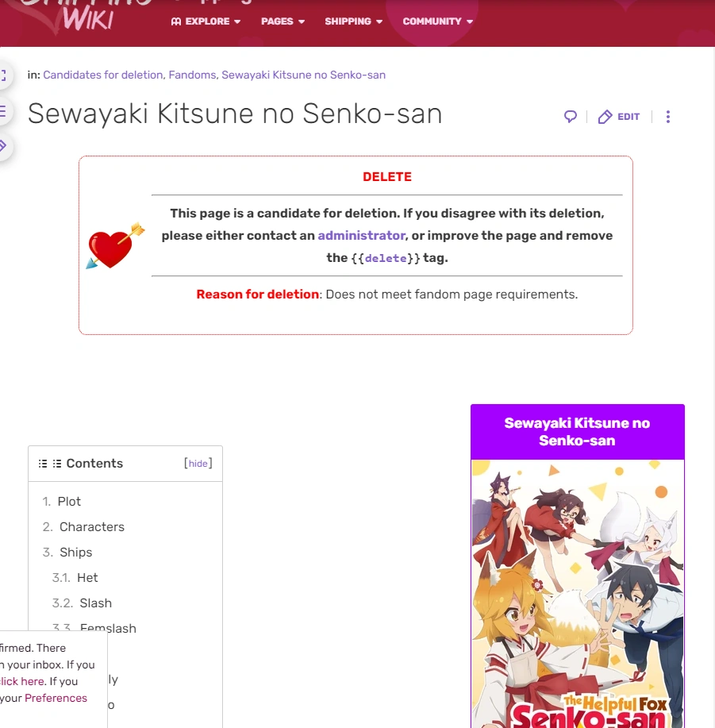Click the Shipping Wiki logo
715x728 pixels.
point(83,16)
